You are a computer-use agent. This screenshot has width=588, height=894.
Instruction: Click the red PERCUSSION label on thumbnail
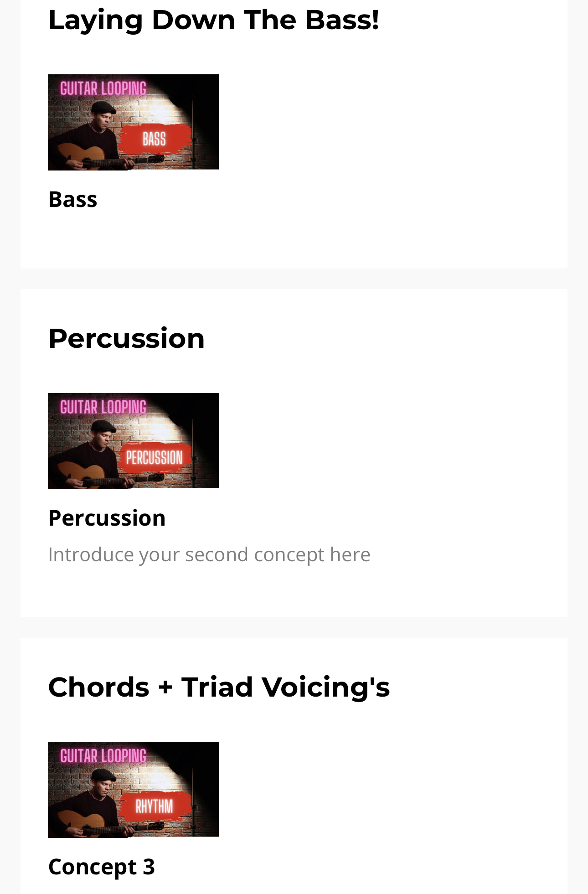pyautogui.click(x=154, y=457)
